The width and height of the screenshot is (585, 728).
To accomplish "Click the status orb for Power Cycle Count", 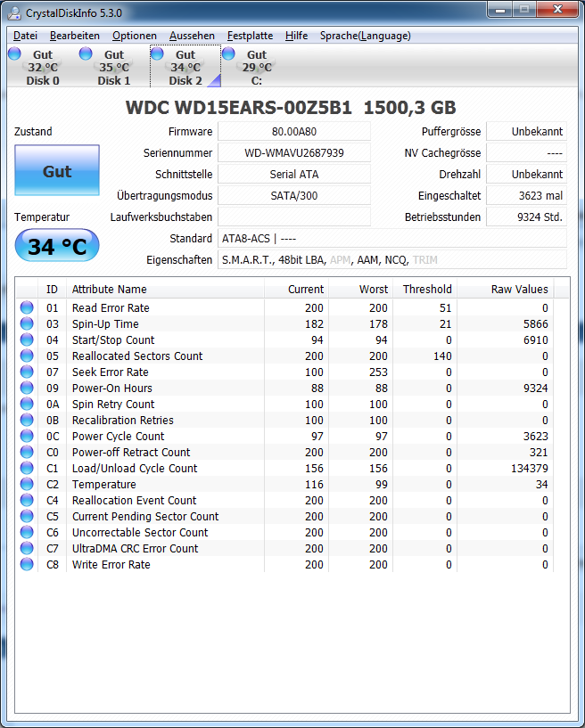I will (x=27, y=436).
